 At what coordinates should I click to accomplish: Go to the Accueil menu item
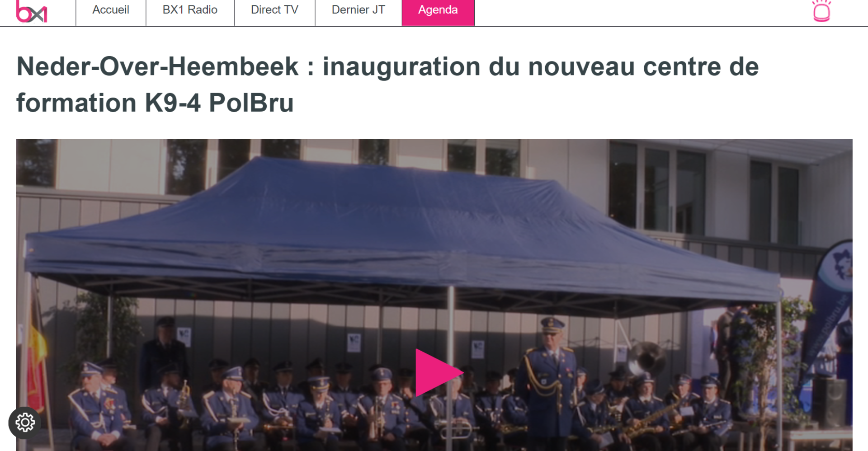[x=111, y=10]
